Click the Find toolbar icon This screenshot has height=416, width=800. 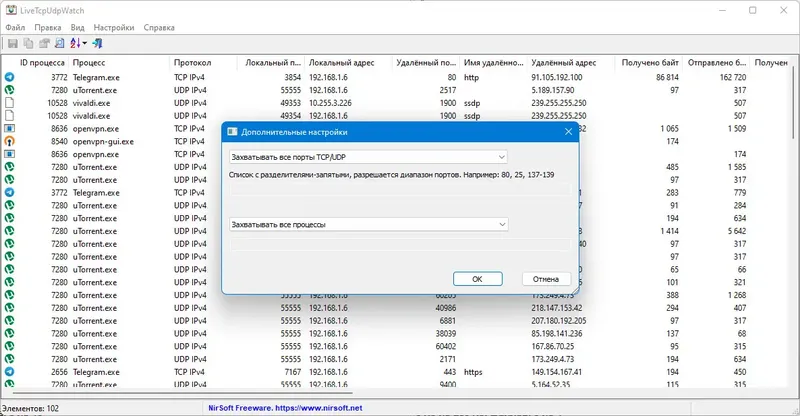[60, 44]
